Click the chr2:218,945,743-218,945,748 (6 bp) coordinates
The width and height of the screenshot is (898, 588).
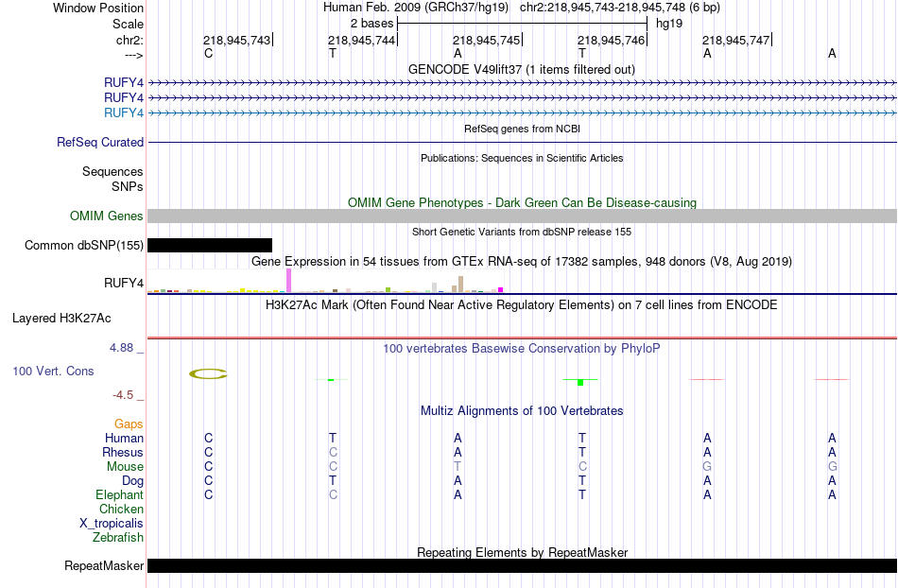[620, 8]
